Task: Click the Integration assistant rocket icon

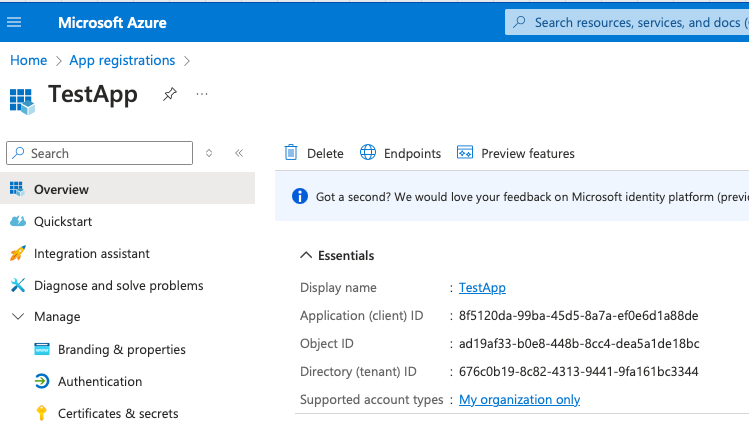Action: pyautogui.click(x=18, y=253)
